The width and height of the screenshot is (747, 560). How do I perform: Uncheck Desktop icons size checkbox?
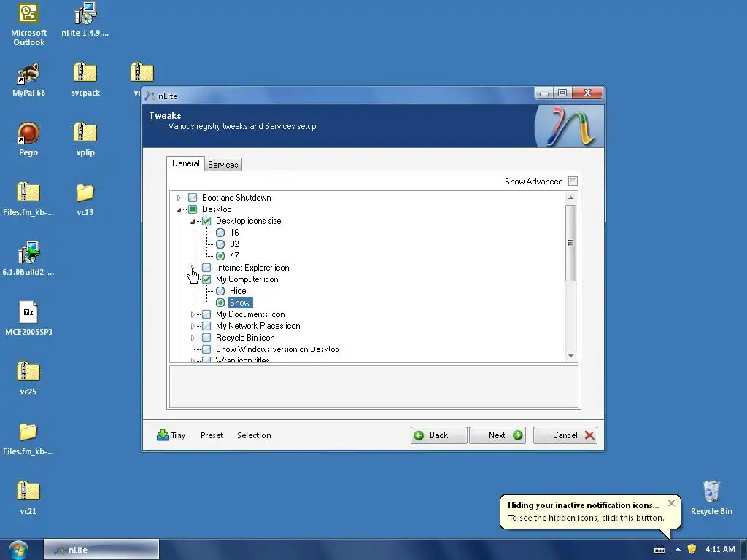coord(206,221)
